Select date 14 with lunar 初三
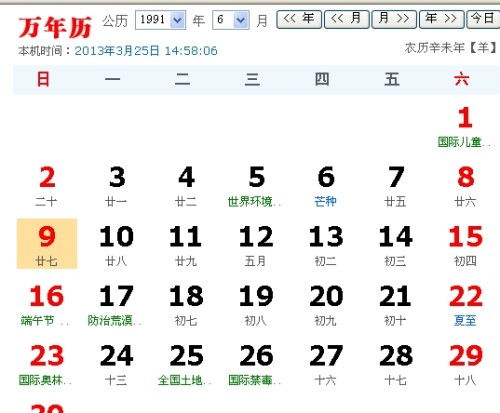This screenshot has width=500, height=413. pos(395,245)
